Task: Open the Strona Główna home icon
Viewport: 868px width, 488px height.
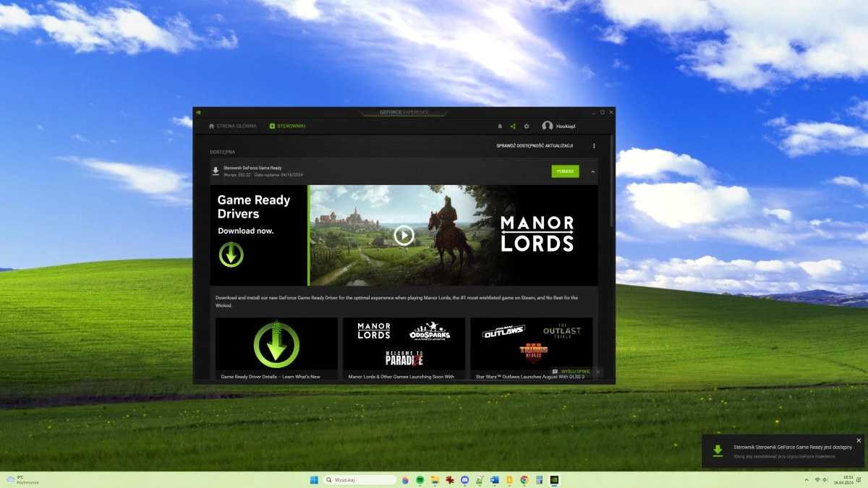Action: (x=210, y=125)
